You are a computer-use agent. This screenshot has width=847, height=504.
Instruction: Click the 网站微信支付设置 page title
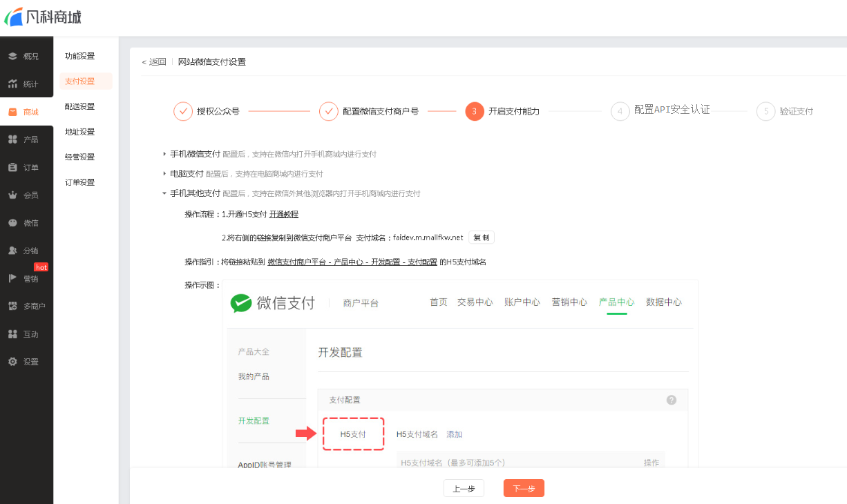coord(211,62)
